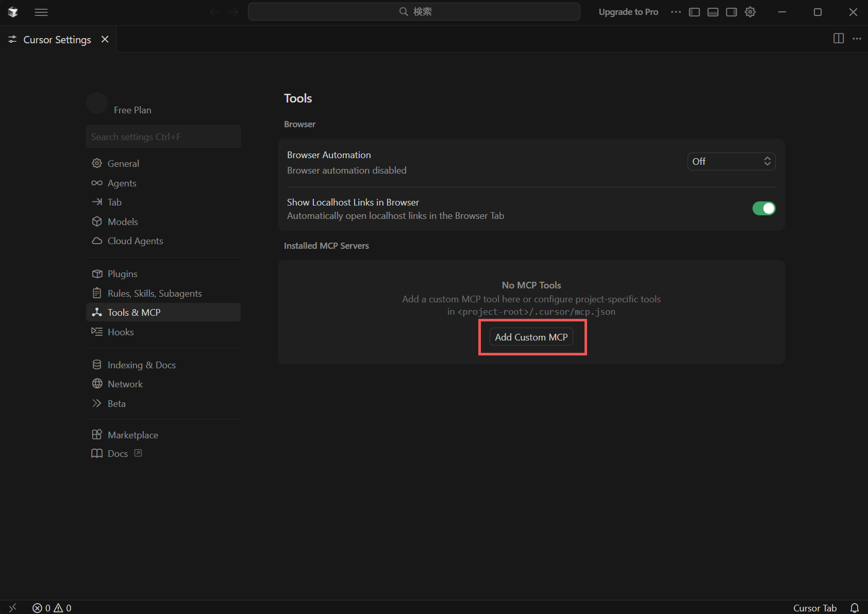Click errors and warnings status indicator
Screen dimensions: 868x614
52,608
